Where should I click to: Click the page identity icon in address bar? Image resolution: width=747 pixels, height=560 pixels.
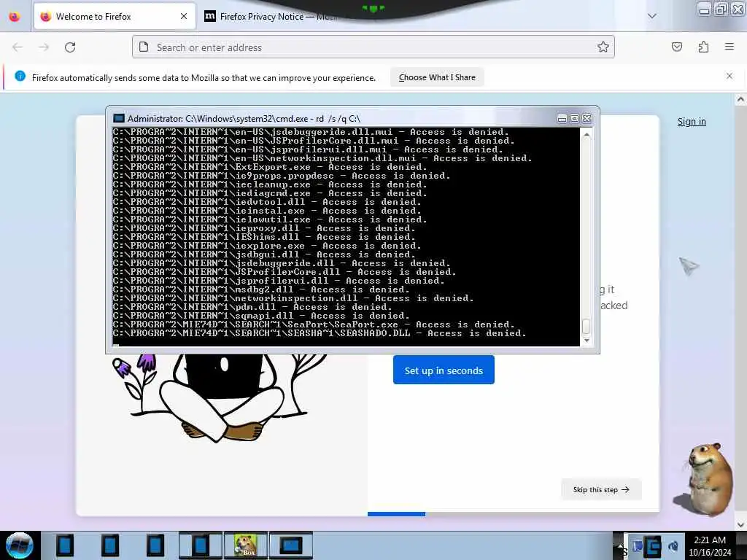pyautogui.click(x=144, y=47)
